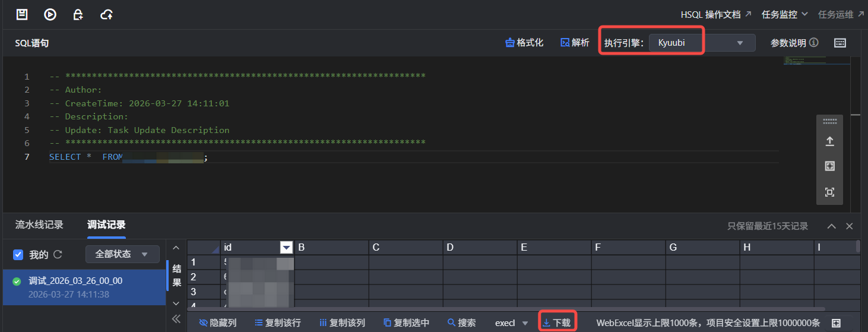Open HSQL 操作文档 link
868x332 pixels.
715,14
